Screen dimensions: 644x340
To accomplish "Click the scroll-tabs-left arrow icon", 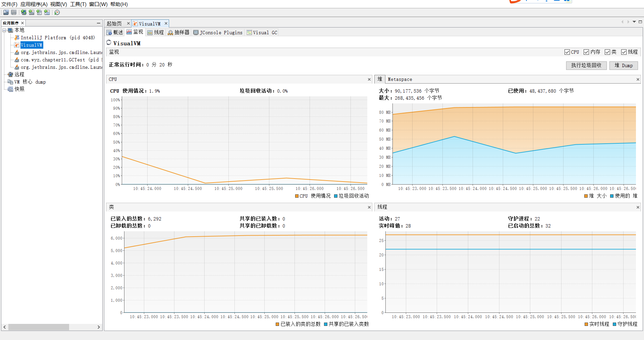I will (x=622, y=22).
